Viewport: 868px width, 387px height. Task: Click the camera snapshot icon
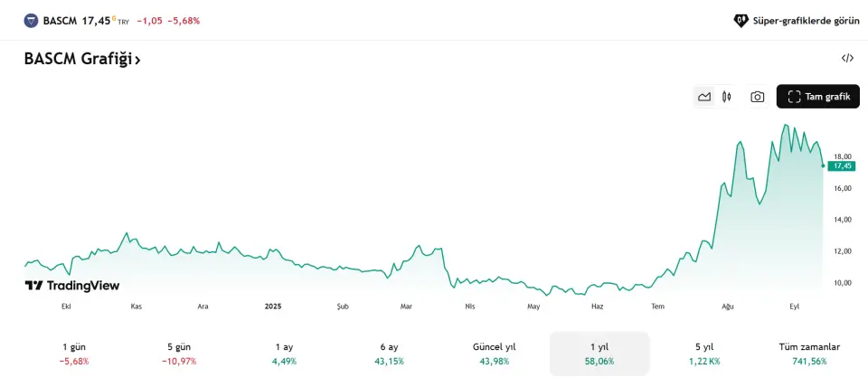(758, 97)
